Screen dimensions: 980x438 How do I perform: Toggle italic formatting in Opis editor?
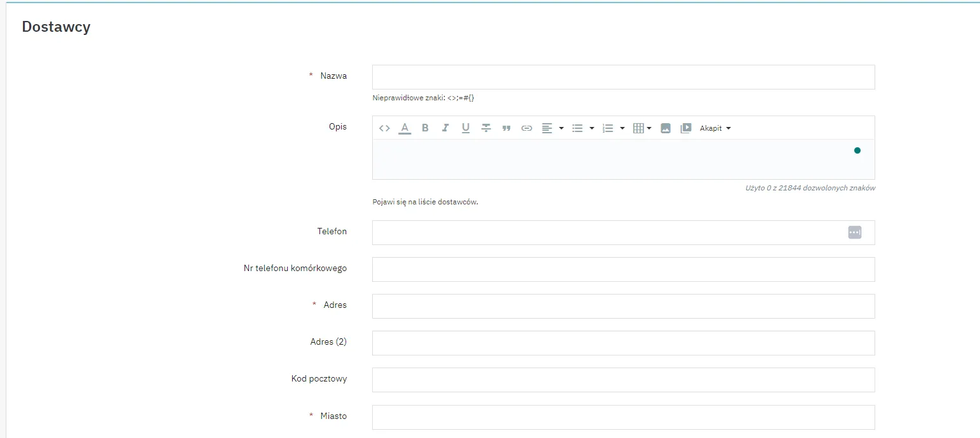click(x=445, y=128)
